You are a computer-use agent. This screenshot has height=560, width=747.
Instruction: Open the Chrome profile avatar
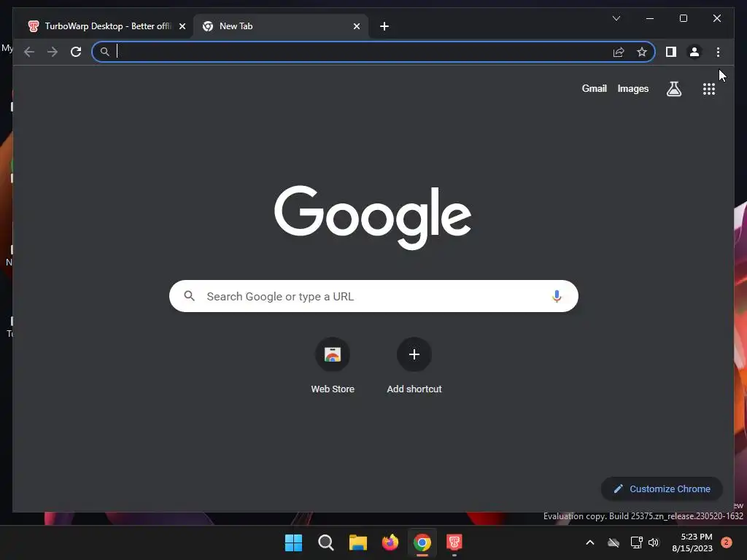click(694, 52)
